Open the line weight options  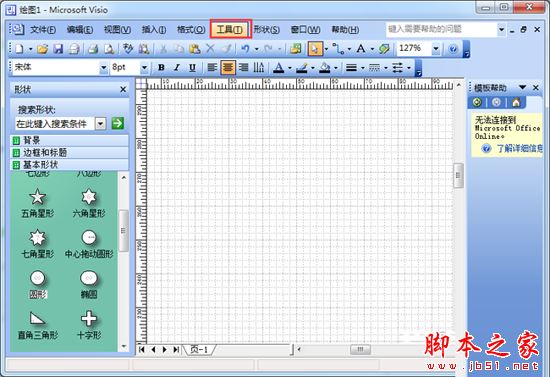click(x=351, y=67)
